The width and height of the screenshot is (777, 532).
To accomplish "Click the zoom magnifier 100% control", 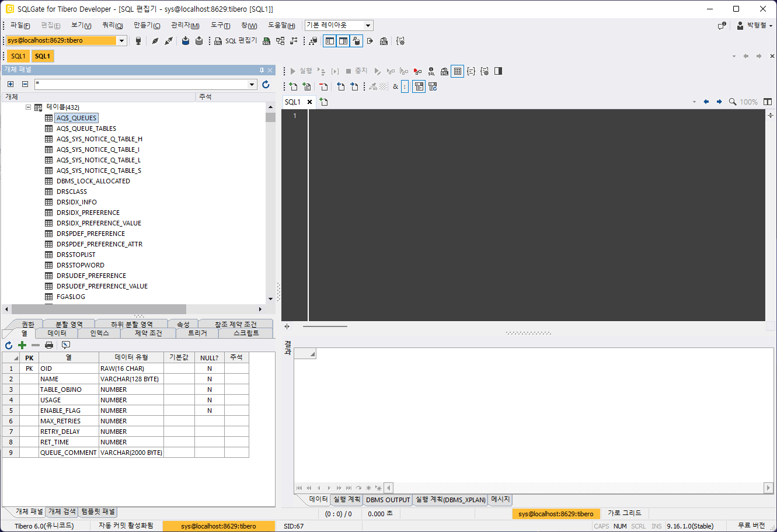I will point(743,102).
